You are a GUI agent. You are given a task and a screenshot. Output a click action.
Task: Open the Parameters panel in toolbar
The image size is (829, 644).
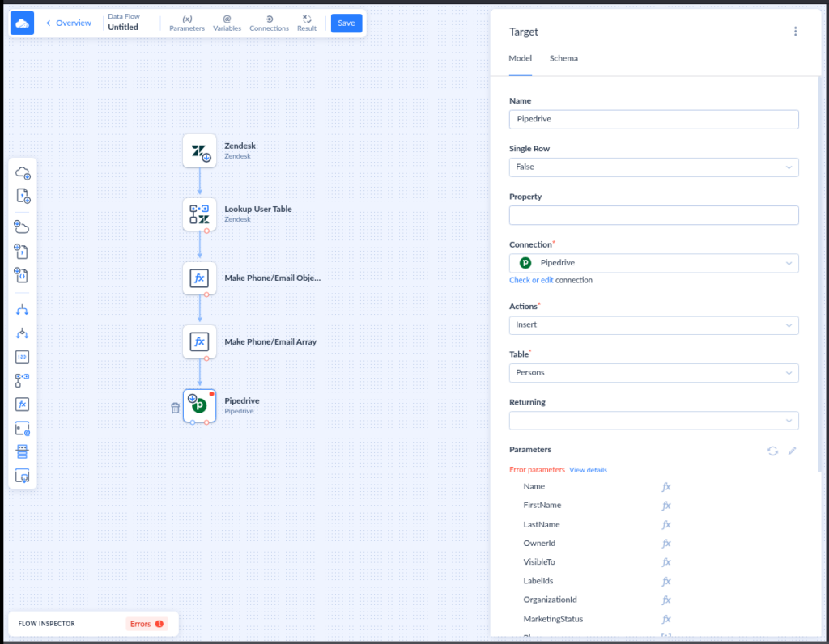point(187,23)
